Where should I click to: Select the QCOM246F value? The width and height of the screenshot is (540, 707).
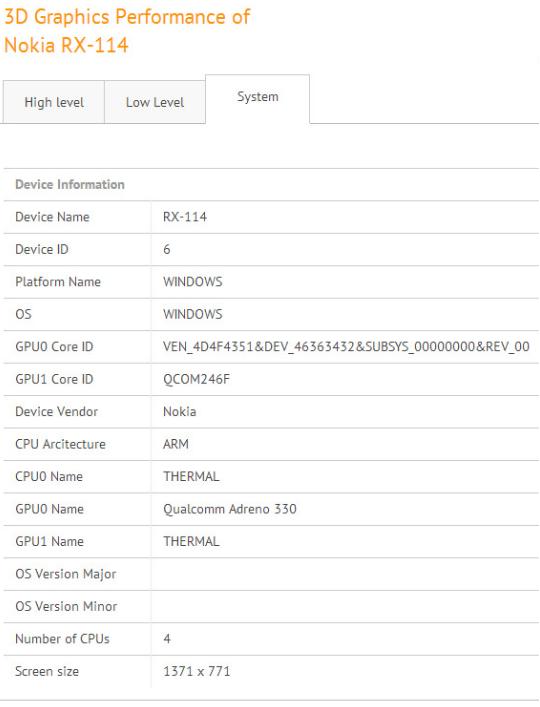tap(197, 379)
